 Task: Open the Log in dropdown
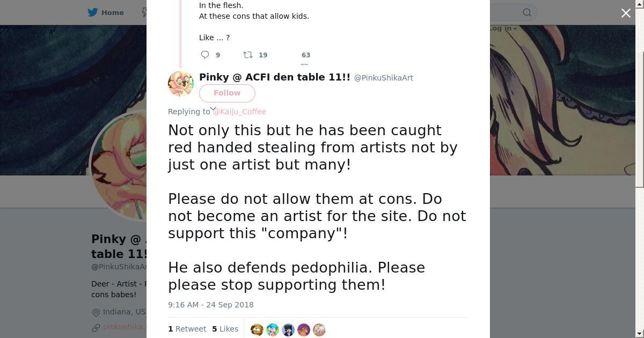coord(503,28)
